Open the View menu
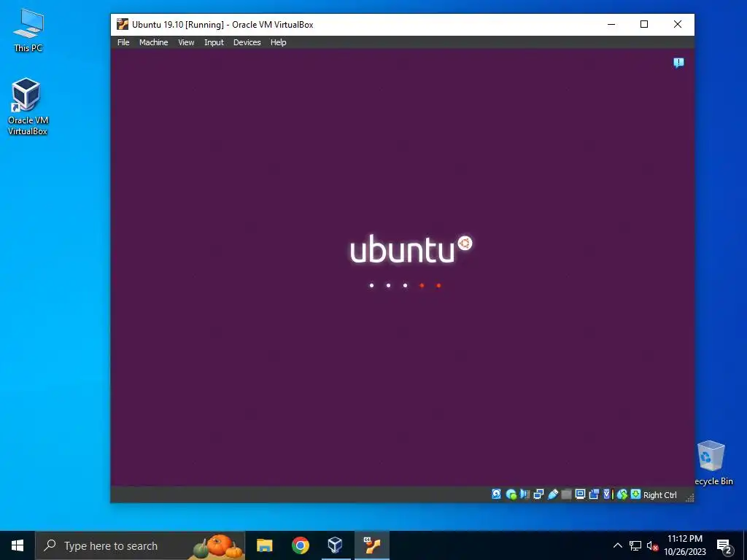This screenshot has width=747, height=560. [x=186, y=42]
